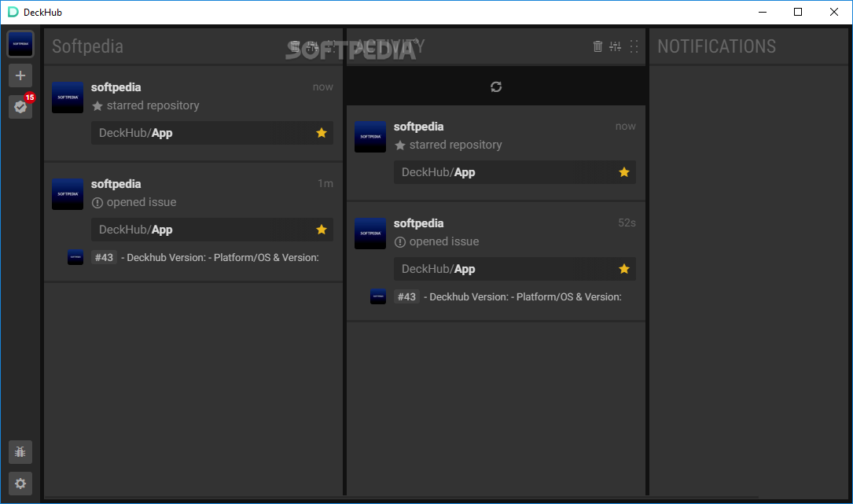
Task: Open DeckHub/App link in Softpedia starred event
Action: (x=135, y=133)
